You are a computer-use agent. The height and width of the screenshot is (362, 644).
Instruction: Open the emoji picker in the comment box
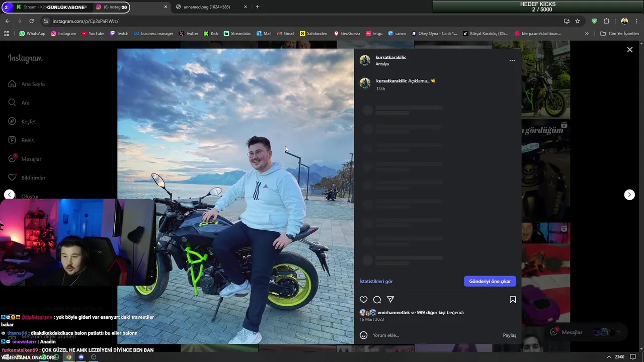pos(364,335)
